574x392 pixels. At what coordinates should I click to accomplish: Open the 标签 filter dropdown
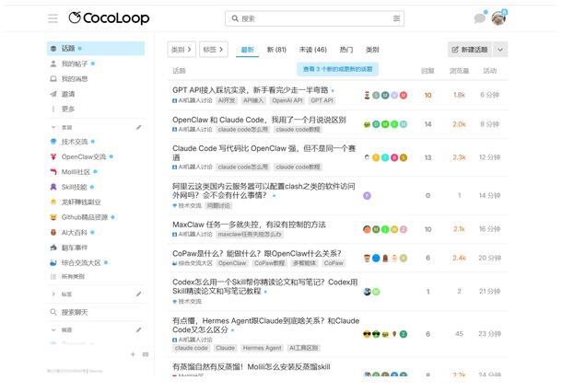pyautogui.click(x=213, y=50)
